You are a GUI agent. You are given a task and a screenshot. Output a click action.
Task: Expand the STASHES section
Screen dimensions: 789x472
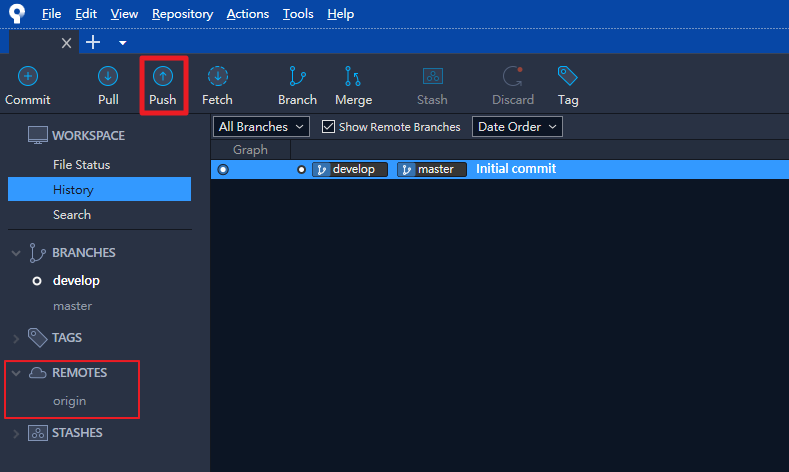click(x=16, y=433)
